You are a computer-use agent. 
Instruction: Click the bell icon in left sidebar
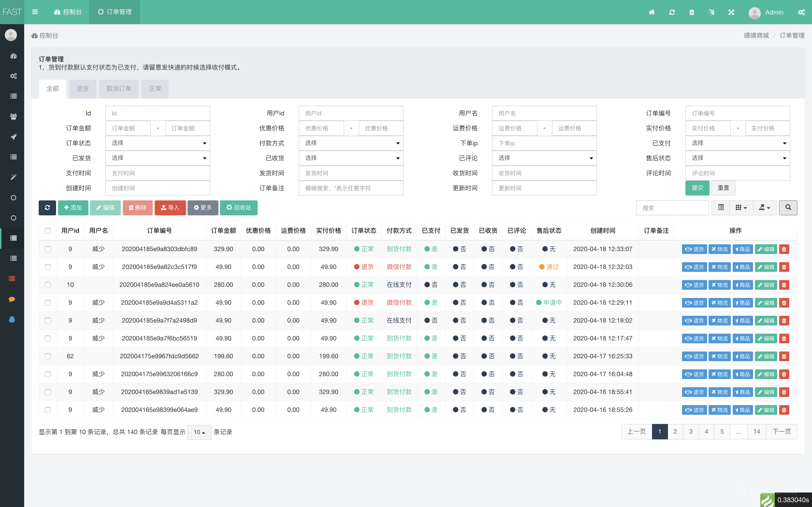point(12,319)
